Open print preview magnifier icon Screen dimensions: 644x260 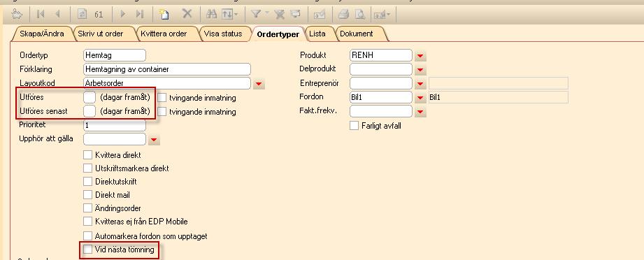click(x=360, y=15)
